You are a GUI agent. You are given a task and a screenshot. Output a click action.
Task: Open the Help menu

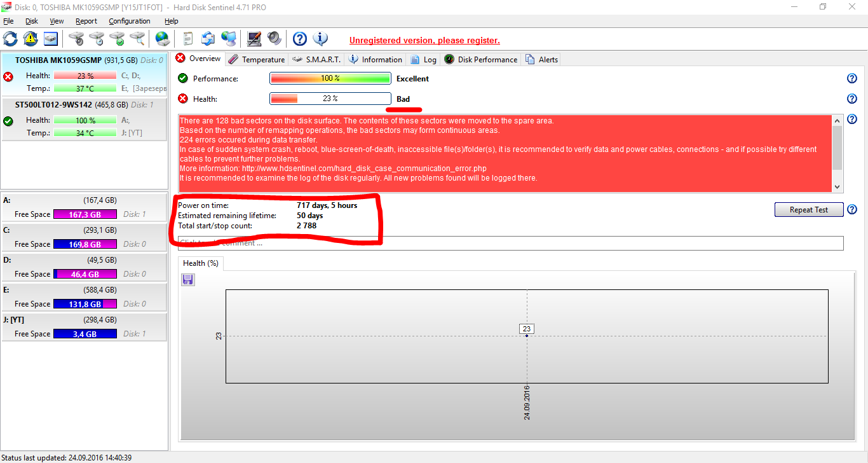[172, 21]
